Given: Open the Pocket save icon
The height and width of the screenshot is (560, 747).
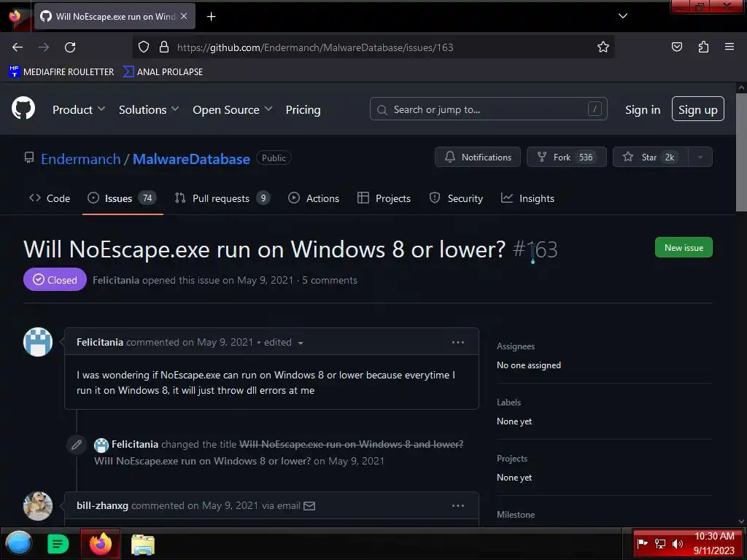Looking at the screenshot, I should tap(676, 47).
